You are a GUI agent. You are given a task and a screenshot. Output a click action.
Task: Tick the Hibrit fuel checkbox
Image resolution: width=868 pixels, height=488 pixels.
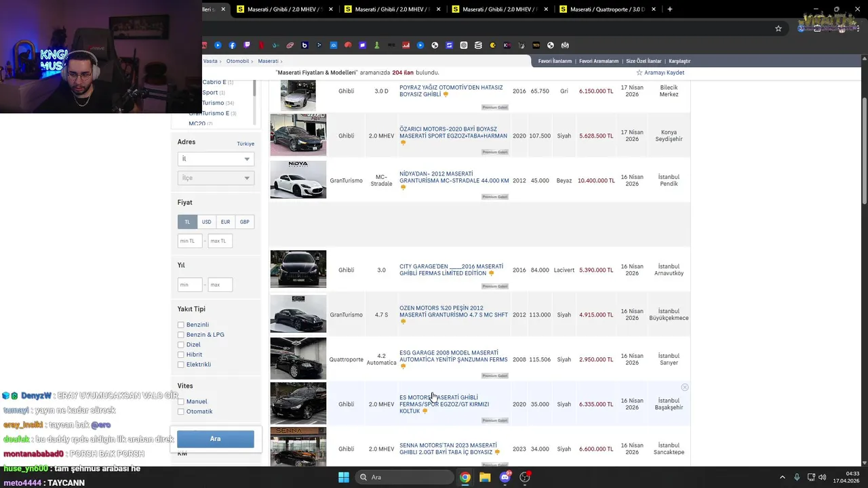[x=181, y=354]
